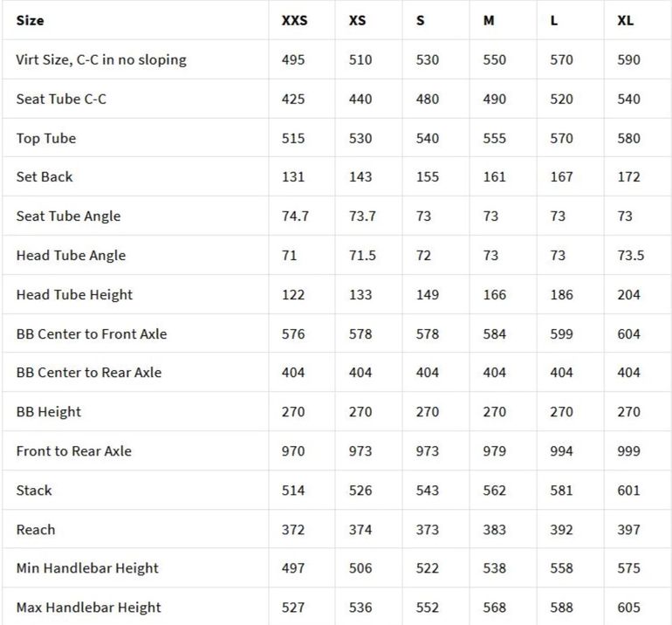Viewport: 672px width, 625px height.
Task: Click the Front to Rear Axle value 999
Action: click(628, 450)
